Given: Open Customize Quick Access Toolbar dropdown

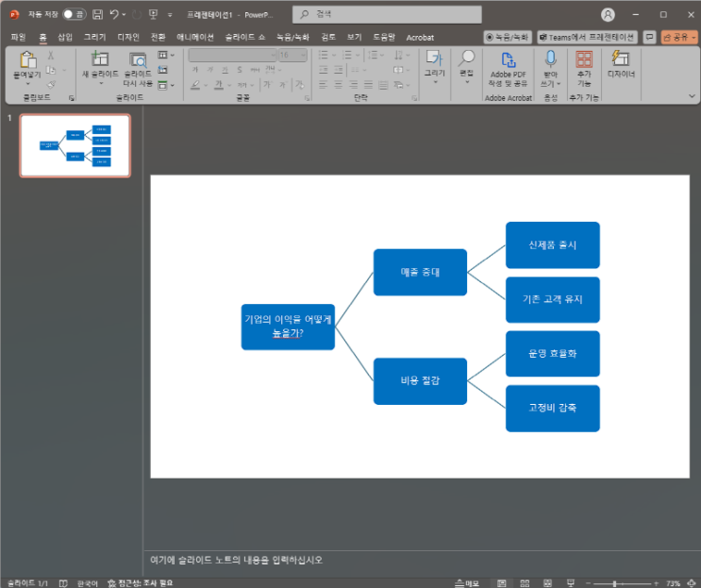Looking at the screenshot, I should click(x=170, y=15).
